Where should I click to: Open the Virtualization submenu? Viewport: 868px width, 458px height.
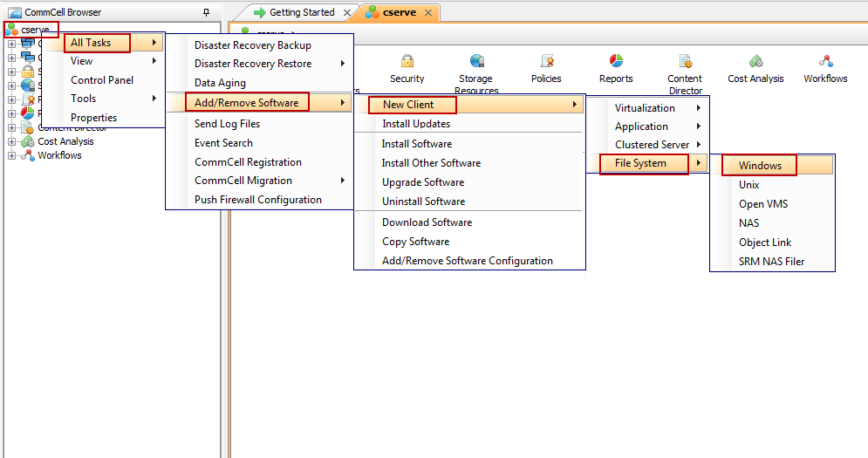[x=645, y=108]
